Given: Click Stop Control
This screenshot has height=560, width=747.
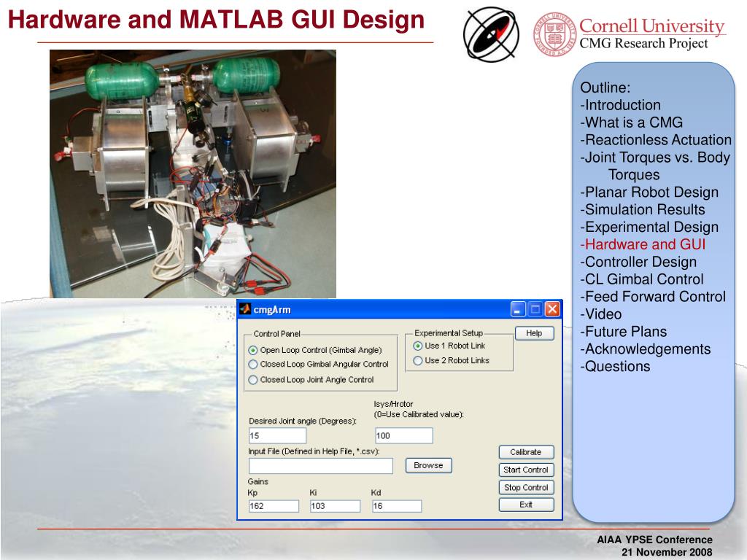Looking at the screenshot, I should pyautogui.click(x=526, y=487).
